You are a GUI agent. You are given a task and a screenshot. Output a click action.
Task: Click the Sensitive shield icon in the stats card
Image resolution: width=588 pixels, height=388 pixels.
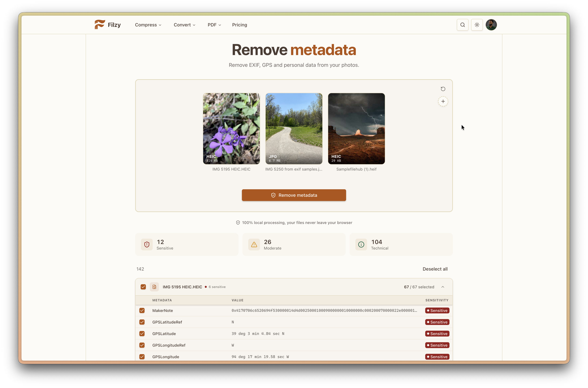tap(147, 244)
